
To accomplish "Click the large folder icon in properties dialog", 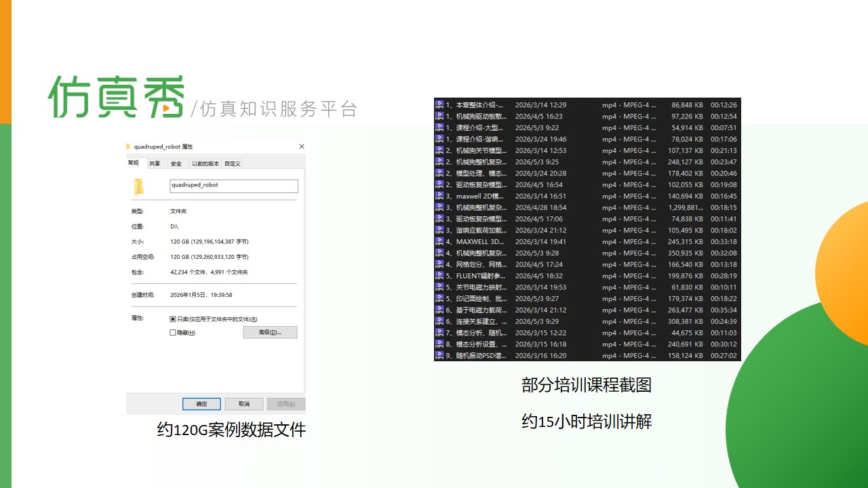I will click(139, 186).
